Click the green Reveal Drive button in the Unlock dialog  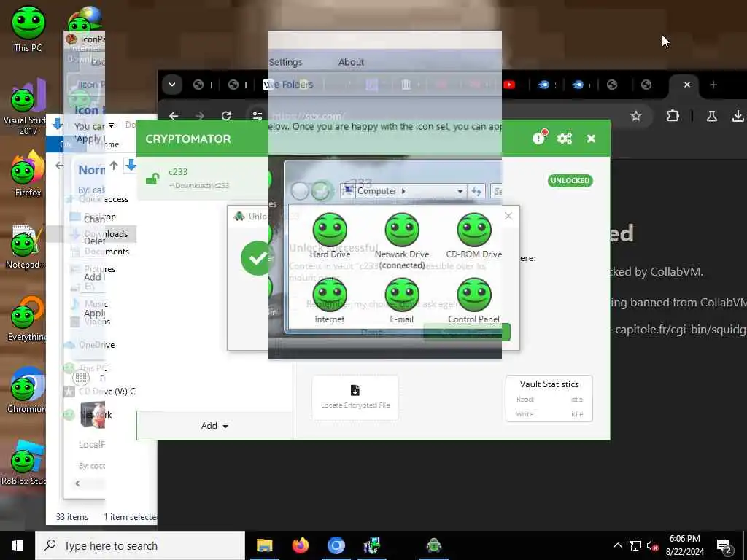tap(466, 332)
